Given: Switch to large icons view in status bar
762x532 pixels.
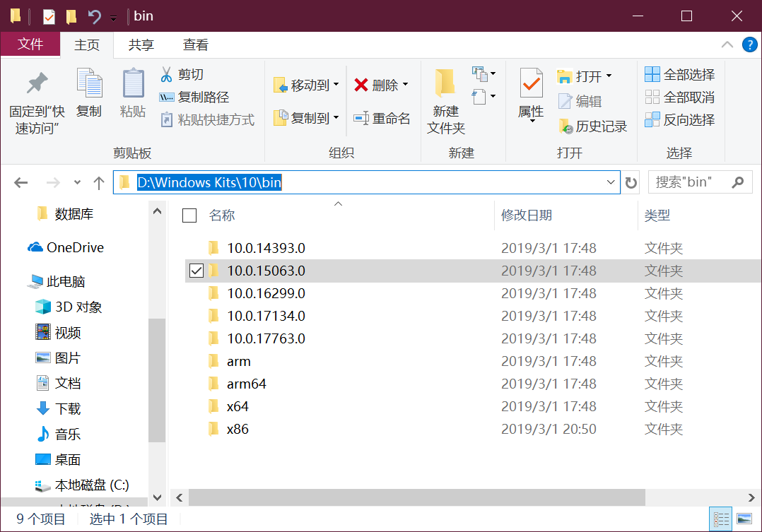Looking at the screenshot, I should 744,519.
